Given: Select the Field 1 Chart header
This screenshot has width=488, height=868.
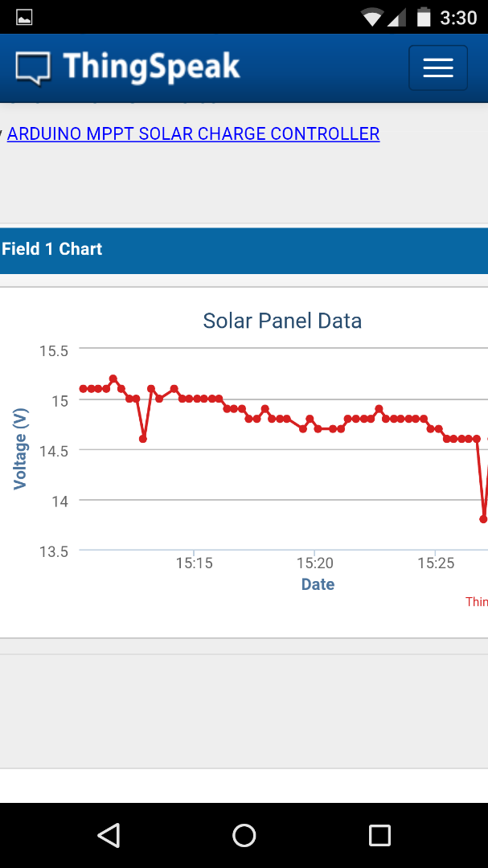Looking at the screenshot, I should [x=52, y=249].
